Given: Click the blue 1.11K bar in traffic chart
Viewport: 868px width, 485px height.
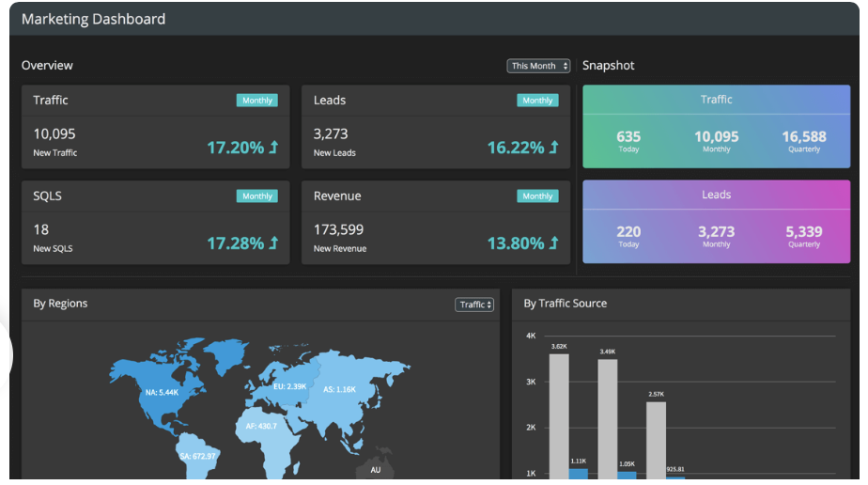Looking at the screenshot, I should click(x=579, y=473).
